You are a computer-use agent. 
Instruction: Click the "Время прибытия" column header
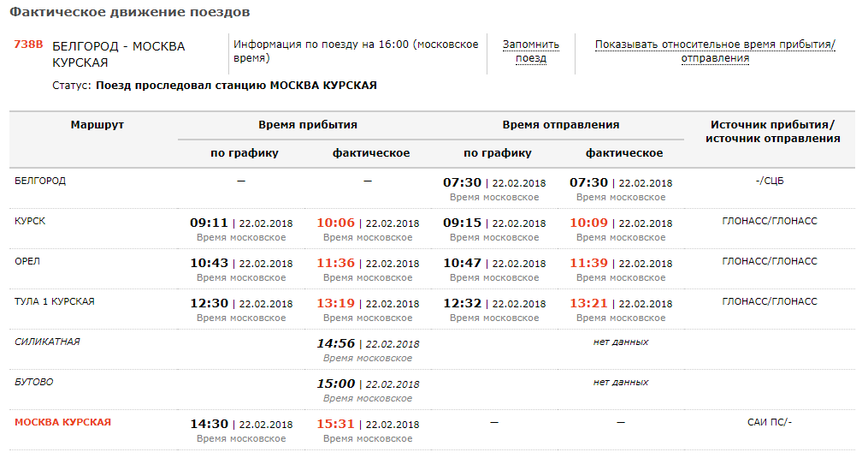(x=308, y=125)
